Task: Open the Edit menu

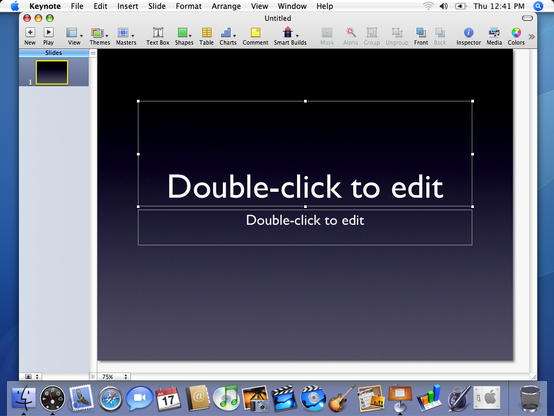Action: pos(100,6)
